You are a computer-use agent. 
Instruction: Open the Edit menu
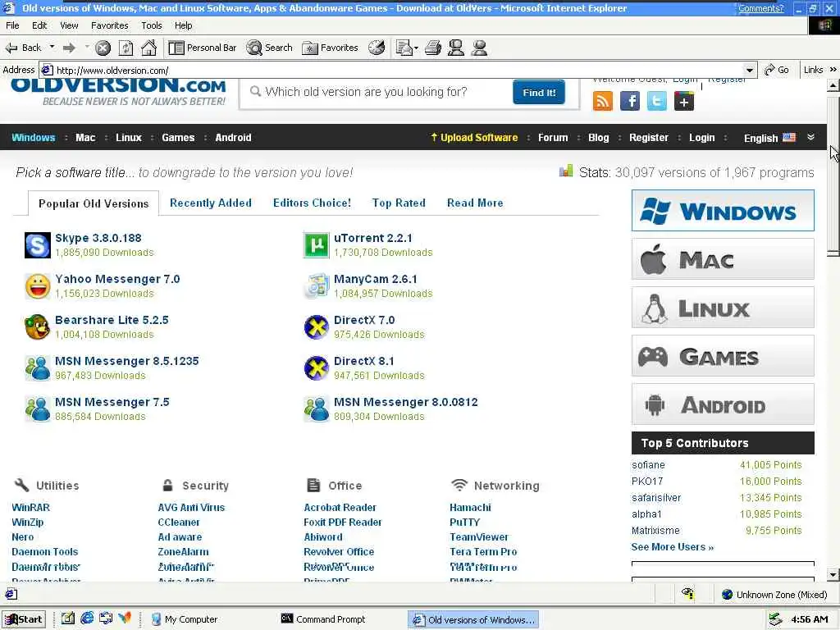click(x=39, y=25)
